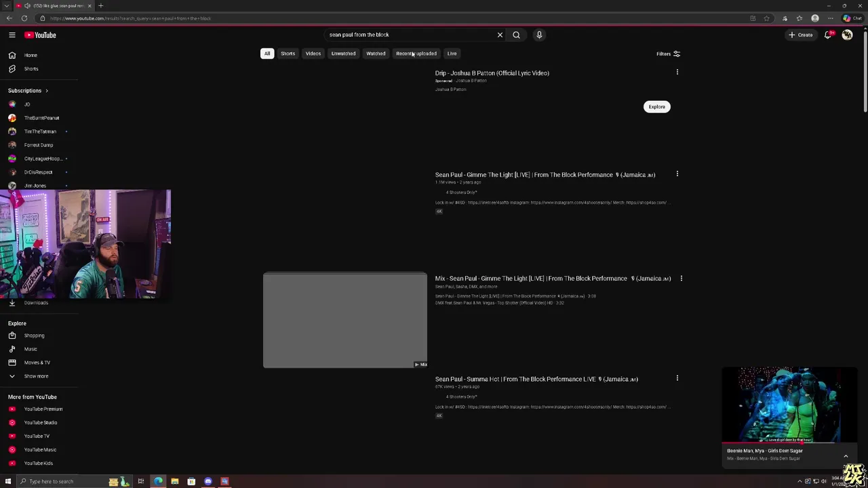Screen dimensions: 868x488
Task: Select the Videos filter chip
Action: click(x=313, y=54)
